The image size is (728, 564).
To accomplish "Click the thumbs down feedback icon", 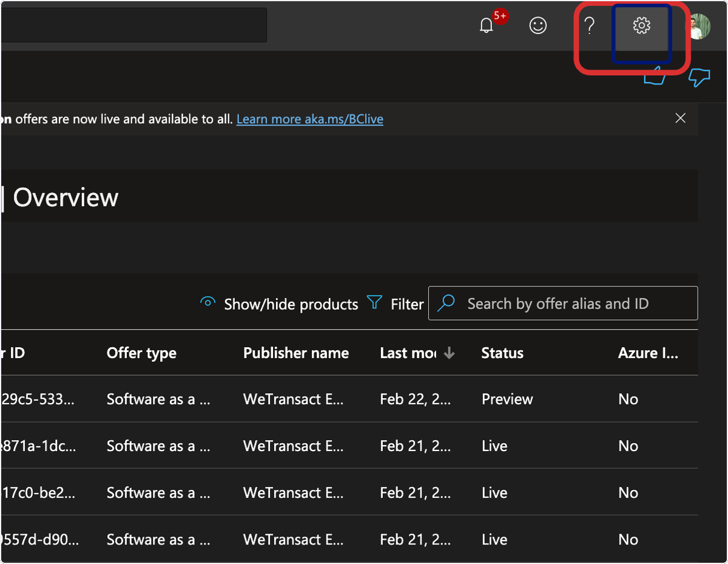I will point(699,78).
